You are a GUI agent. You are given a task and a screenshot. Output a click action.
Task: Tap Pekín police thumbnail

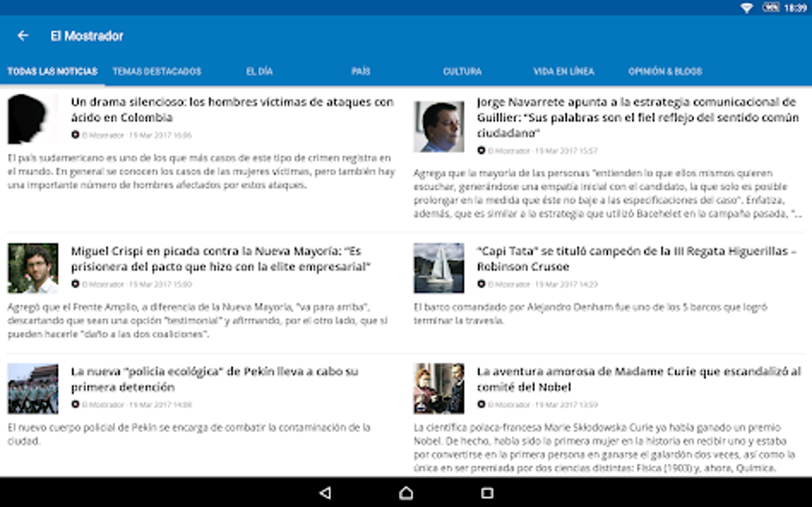tap(33, 388)
